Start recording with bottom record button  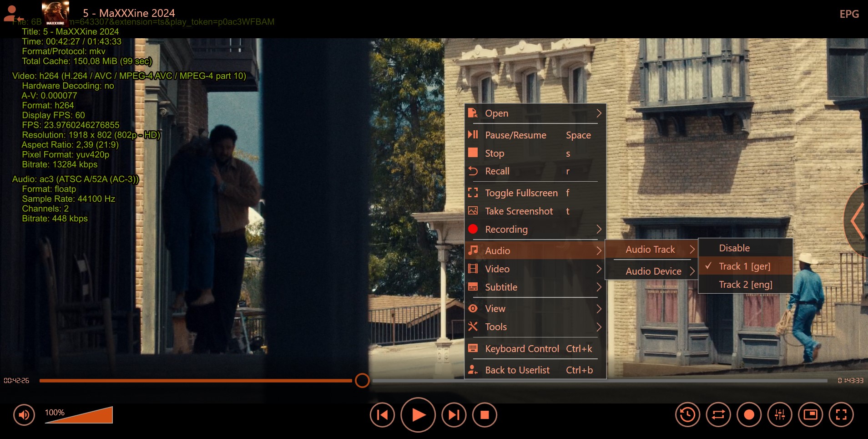(x=749, y=414)
